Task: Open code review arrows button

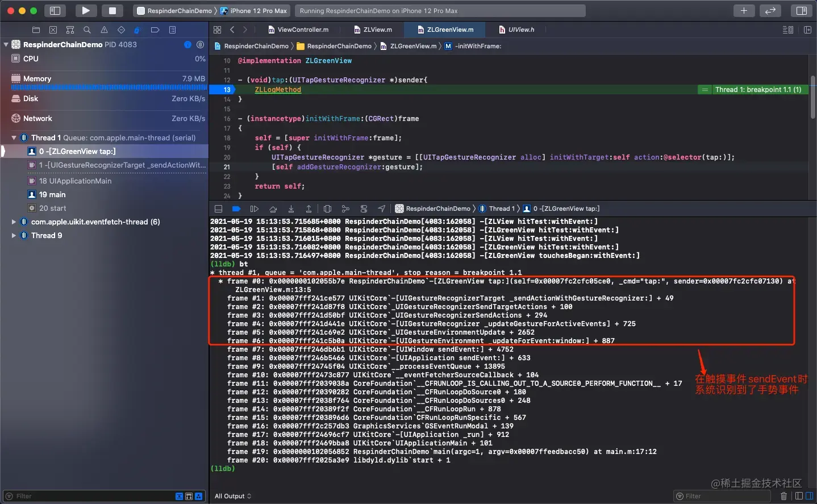Action: pos(770,10)
